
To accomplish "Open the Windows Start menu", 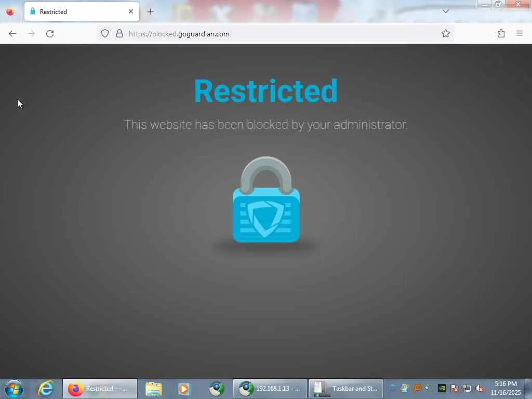I will pos(14,389).
